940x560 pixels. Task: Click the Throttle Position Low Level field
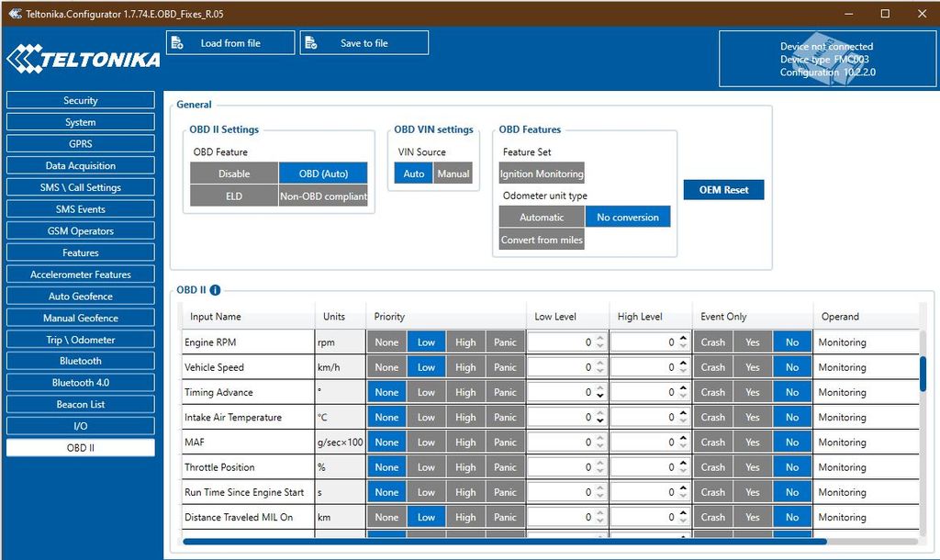coord(560,467)
